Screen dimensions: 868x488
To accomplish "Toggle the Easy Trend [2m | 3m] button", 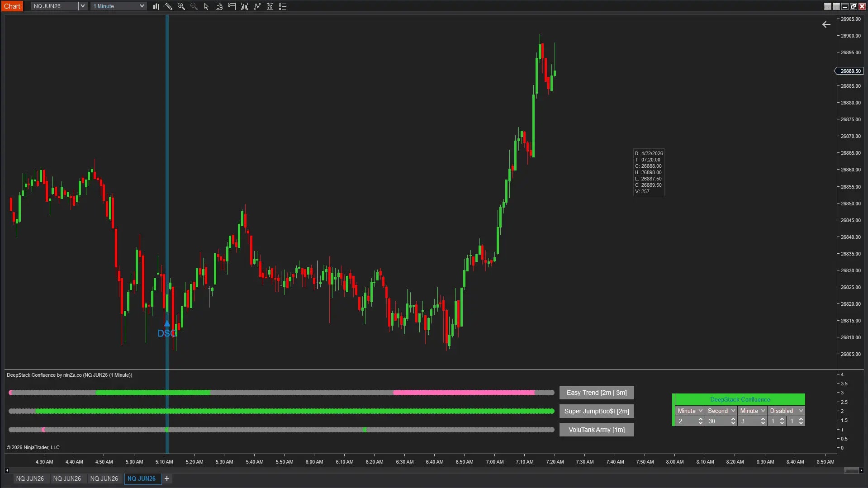I will [x=597, y=393].
